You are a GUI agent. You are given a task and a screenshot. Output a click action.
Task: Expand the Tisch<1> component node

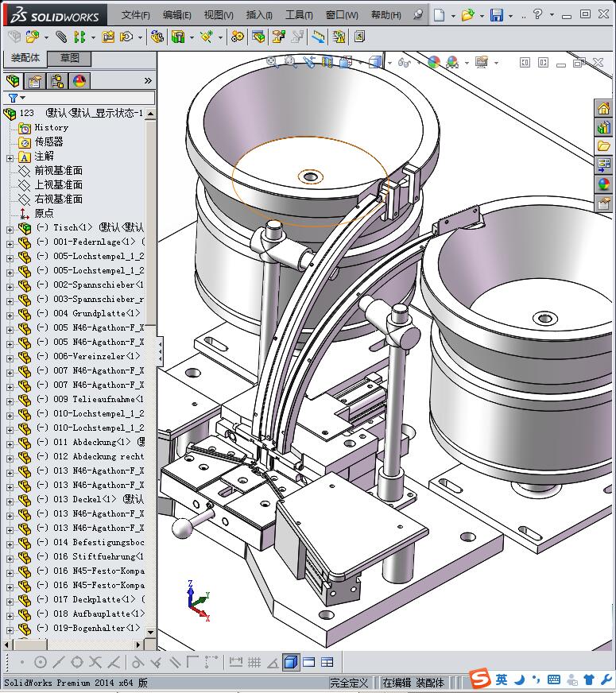pos(10,230)
